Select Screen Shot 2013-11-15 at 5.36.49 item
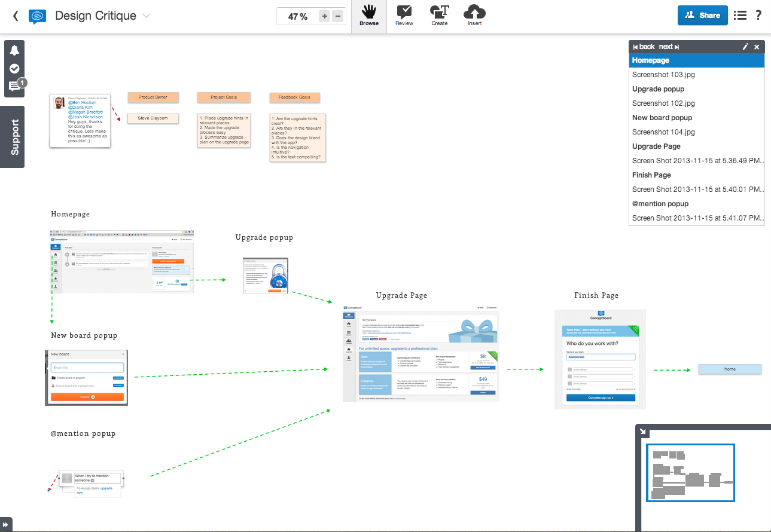The image size is (771, 532). [697, 161]
